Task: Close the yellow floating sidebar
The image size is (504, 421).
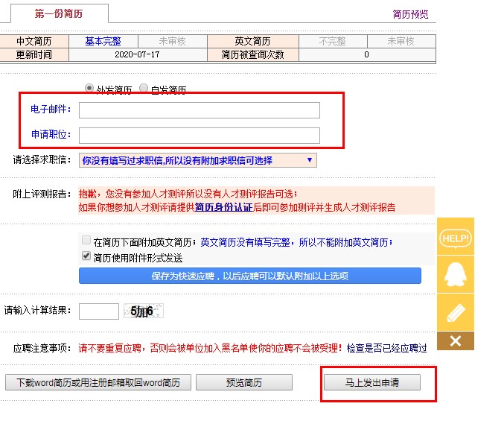Action: coord(456,341)
